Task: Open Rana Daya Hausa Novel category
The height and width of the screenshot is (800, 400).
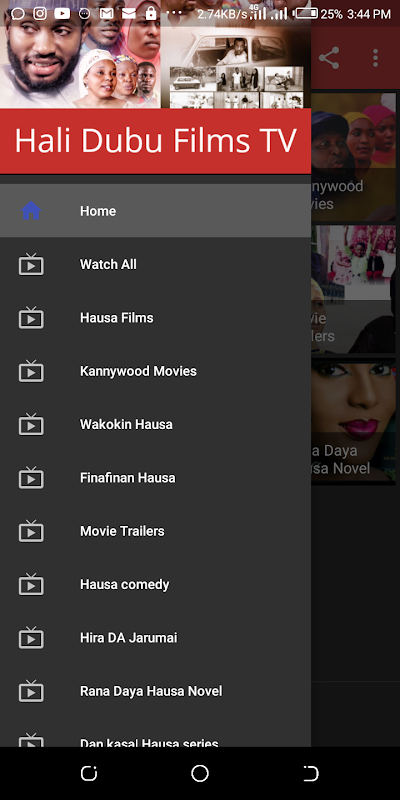Action: (156, 691)
